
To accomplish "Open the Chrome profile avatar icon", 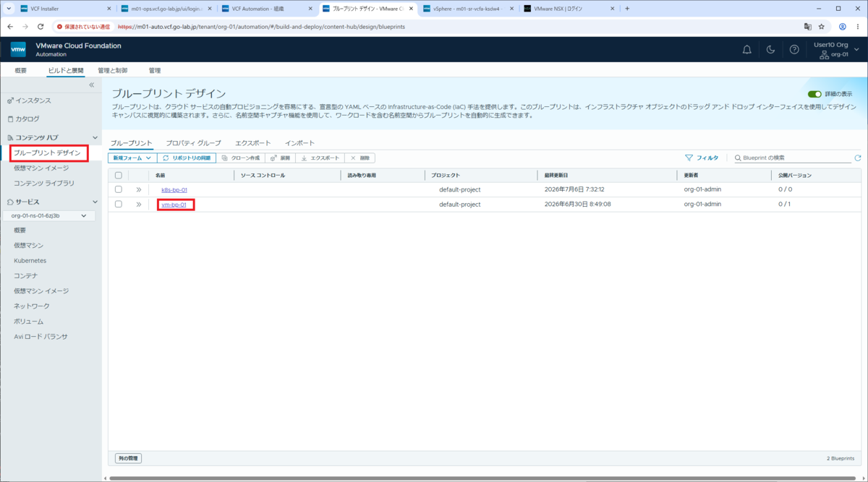I will [843, 26].
